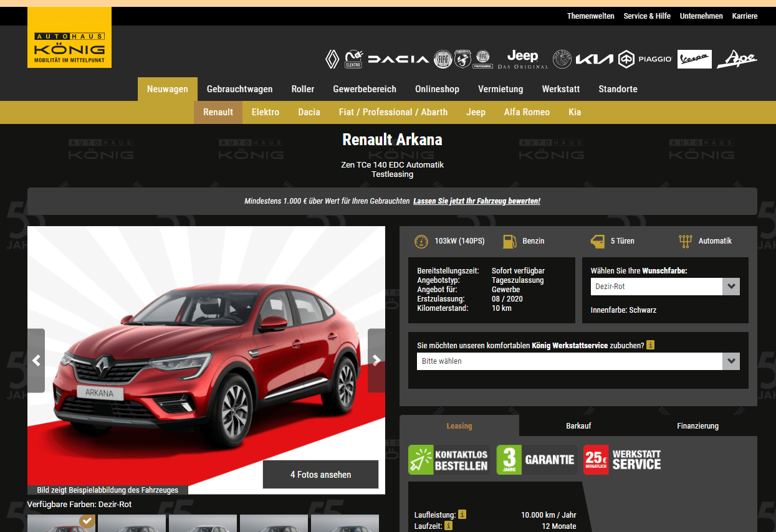The image size is (776, 532).
Task: Select the Abarth scorpion brand logo
Action: click(x=462, y=59)
